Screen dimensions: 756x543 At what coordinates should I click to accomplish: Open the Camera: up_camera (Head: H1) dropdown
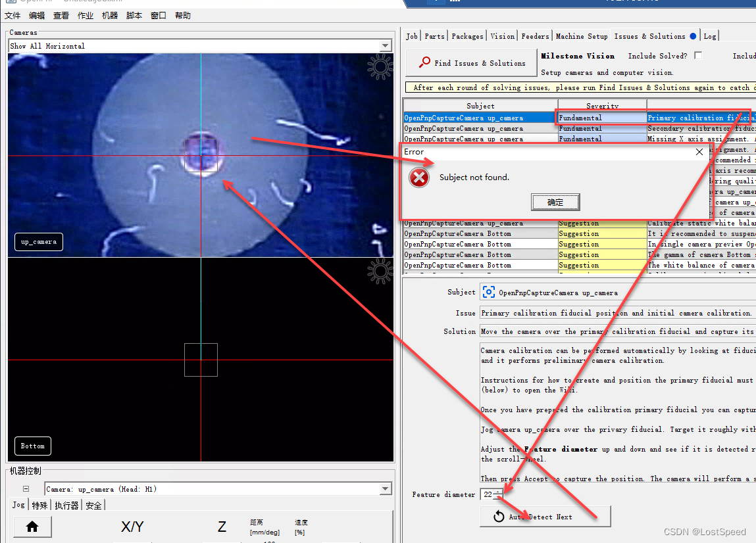point(385,488)
